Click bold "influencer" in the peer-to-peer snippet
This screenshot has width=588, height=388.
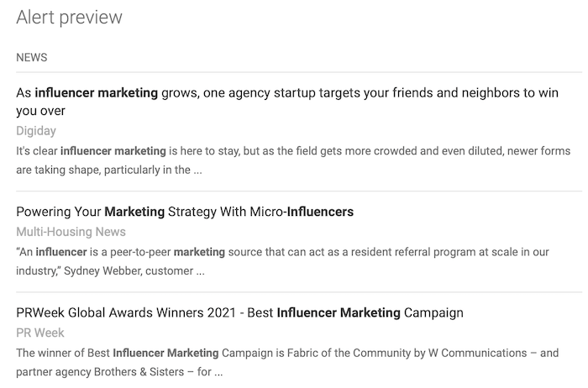pyautogui.click(x=61, y=252)
